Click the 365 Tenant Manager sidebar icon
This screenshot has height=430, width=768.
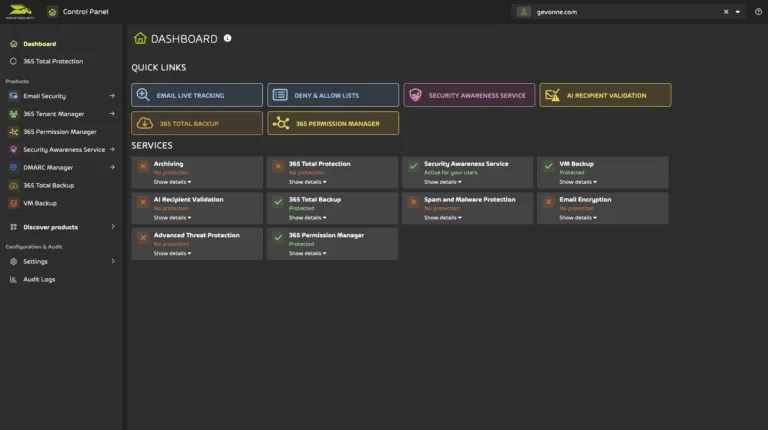click(14, 114)
